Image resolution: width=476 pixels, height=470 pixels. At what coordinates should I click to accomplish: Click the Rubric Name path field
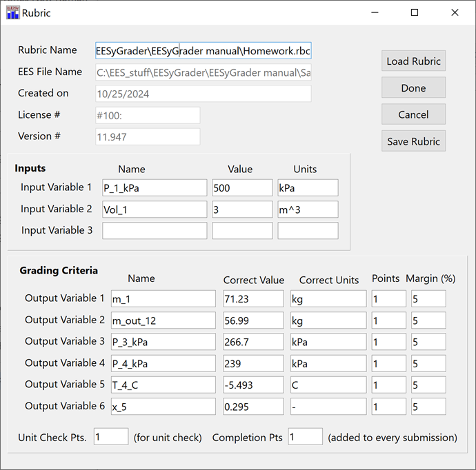[203, 50]
